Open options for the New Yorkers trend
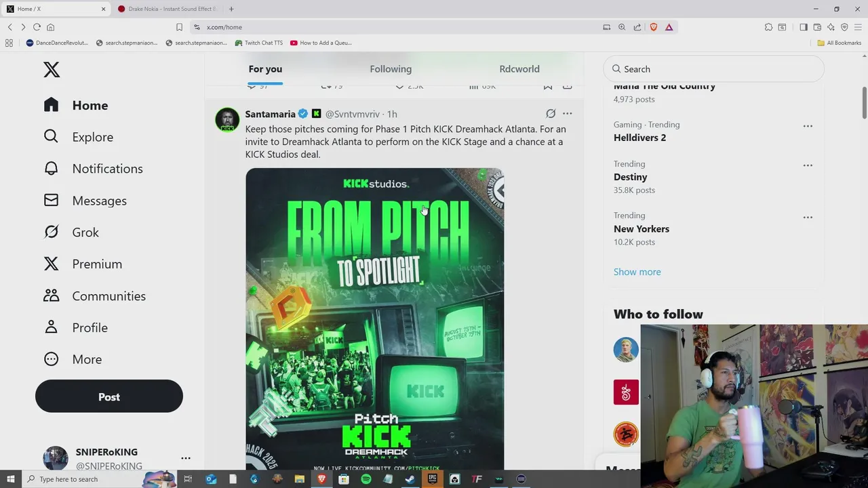Screen dimensions: 868x488 (x=808, y=218)
